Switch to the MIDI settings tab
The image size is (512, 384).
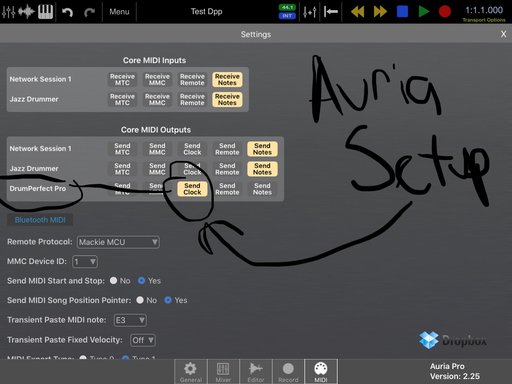[x=321, y=372]
